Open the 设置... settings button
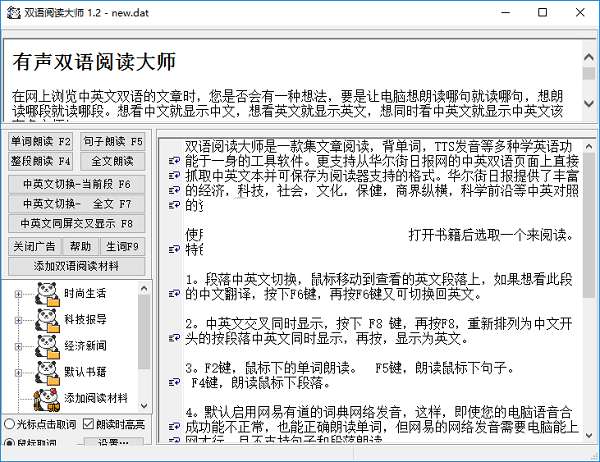Screen dimensions: 600x462 (113, 442)
